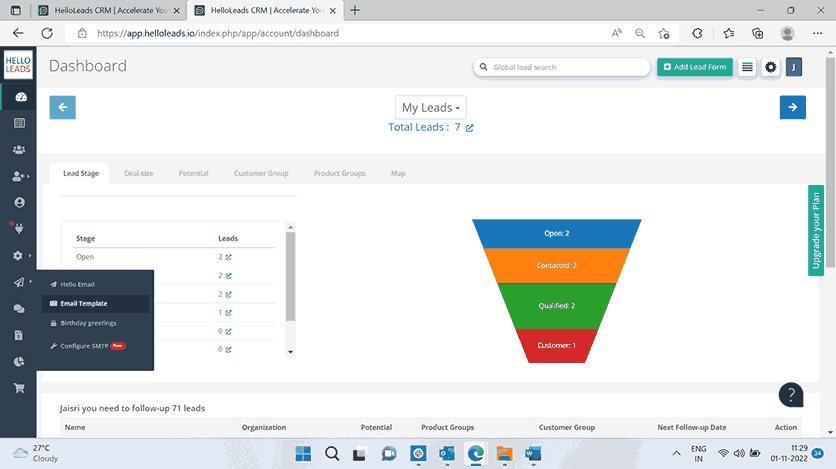
Task: Select Birthday greetings menu item
Action: tap(95, 323)
